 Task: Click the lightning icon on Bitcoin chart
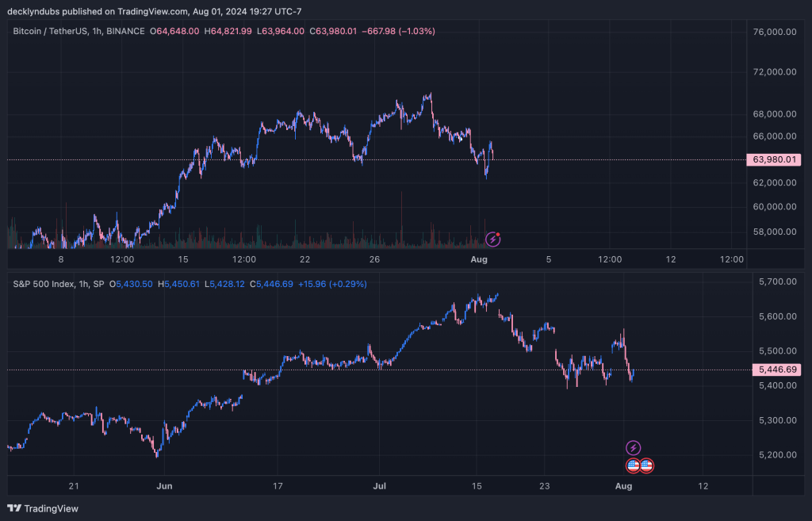coord(493,239)
